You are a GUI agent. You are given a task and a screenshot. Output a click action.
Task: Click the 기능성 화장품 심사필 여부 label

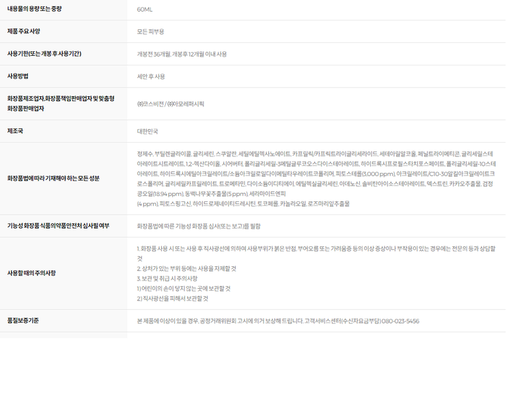coord(58,226)
